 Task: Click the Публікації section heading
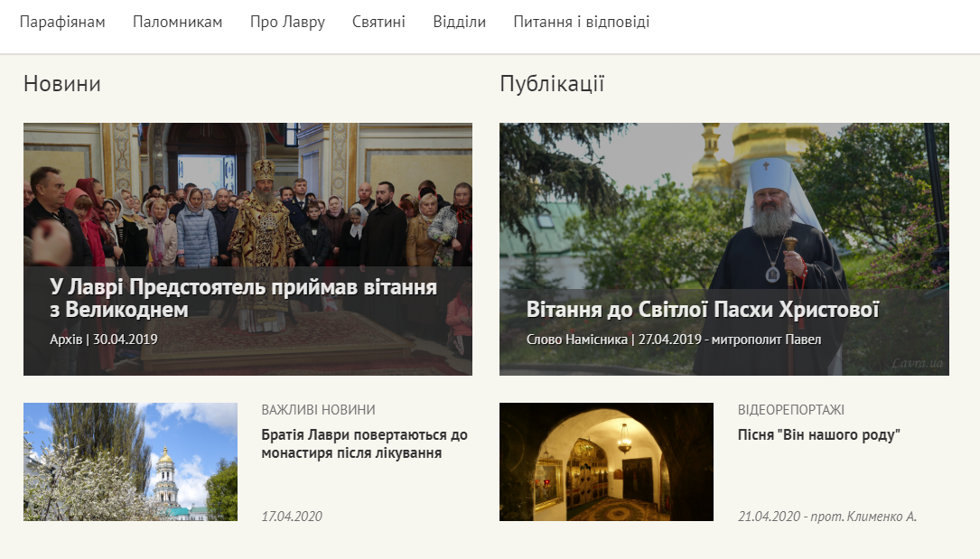click(x=552, y=84)
